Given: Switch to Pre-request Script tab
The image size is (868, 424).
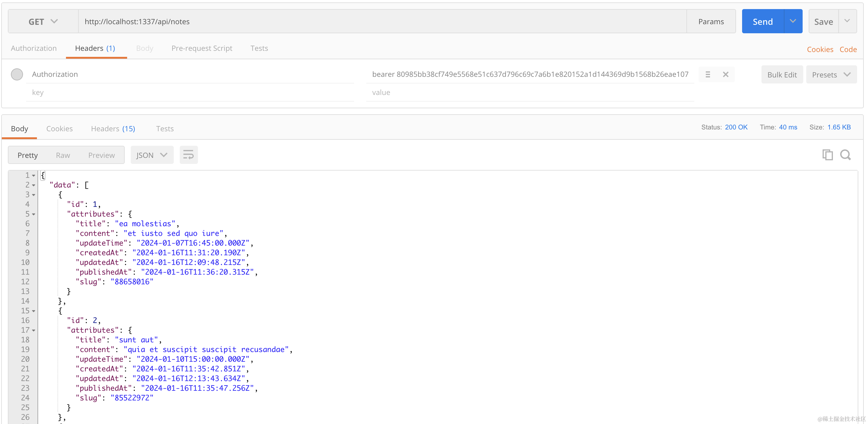Looking at the screenshot, I should tap(202, 48).
